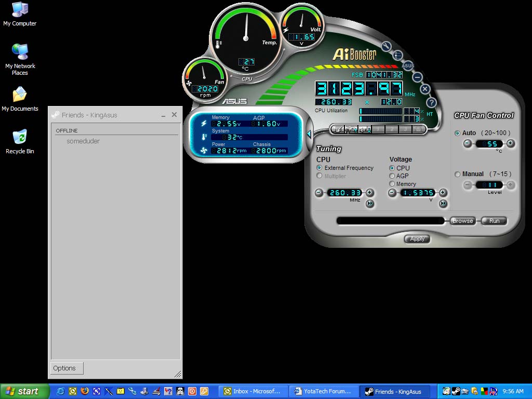
Task: Open the Windows start menu
Action: [24, 391]
